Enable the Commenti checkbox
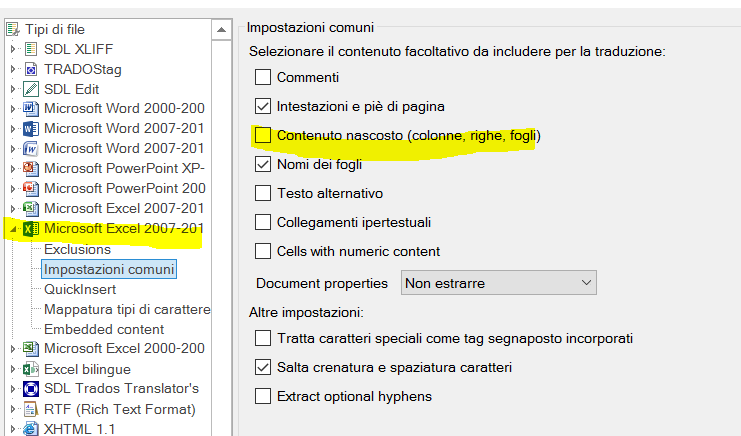The image size is (741, 436). point(263,77)
